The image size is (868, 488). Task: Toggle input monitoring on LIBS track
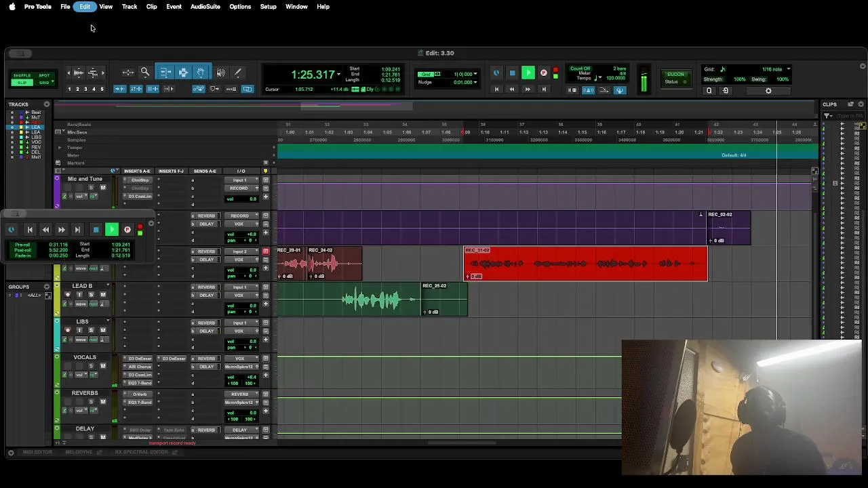(79, 330)
